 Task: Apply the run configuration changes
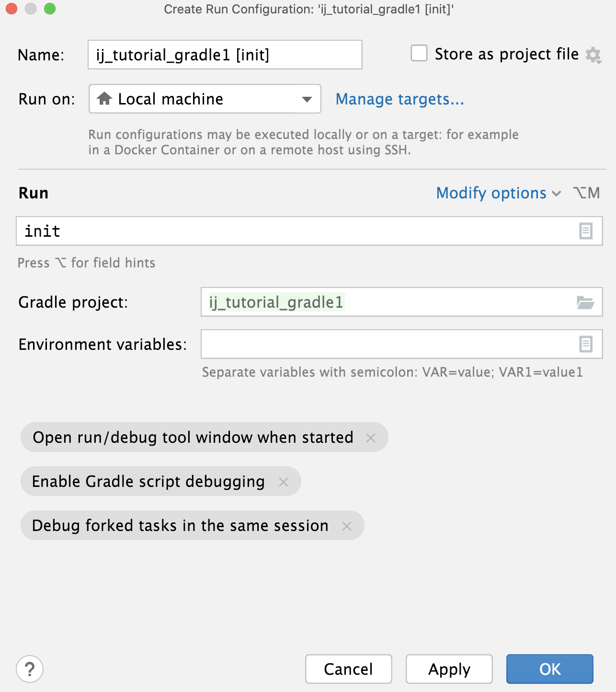[448, 669]
